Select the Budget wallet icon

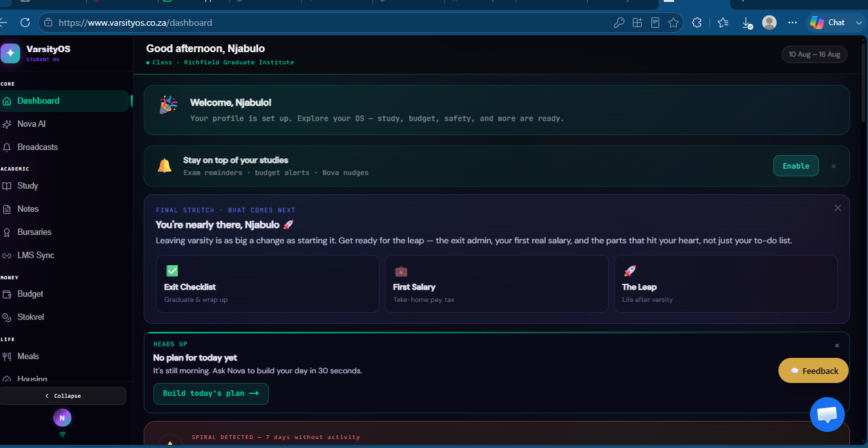(7, 294)
